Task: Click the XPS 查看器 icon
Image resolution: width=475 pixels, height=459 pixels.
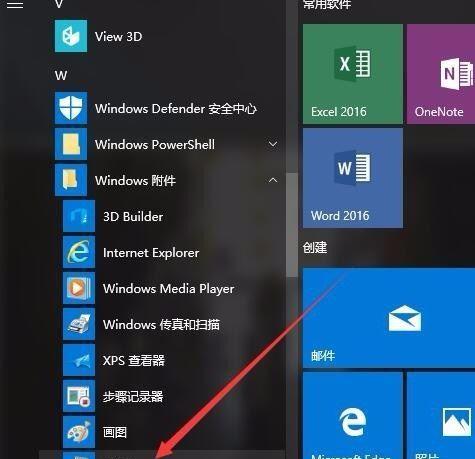Action: tap(79, 360)
